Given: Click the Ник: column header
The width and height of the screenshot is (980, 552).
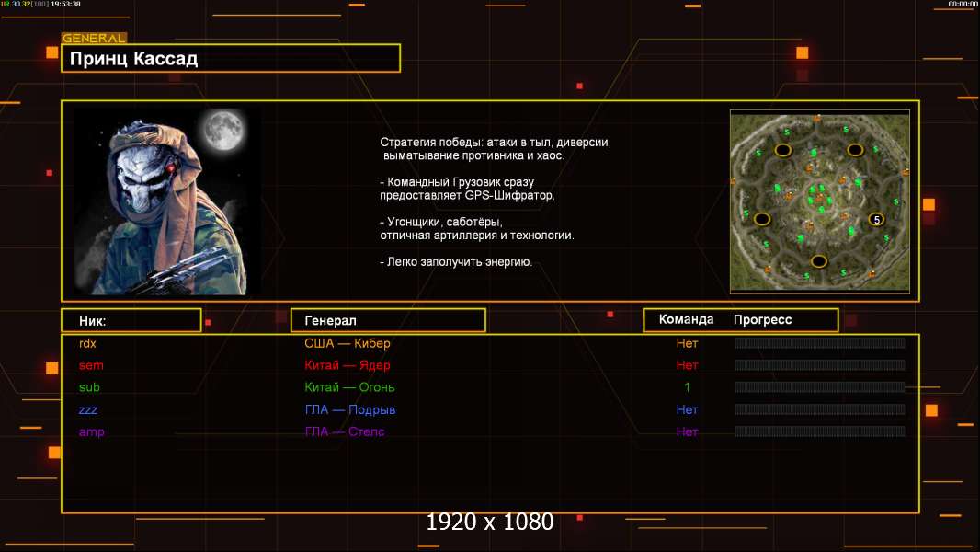Looking at the screenshot, I should [x=131, y=320].
